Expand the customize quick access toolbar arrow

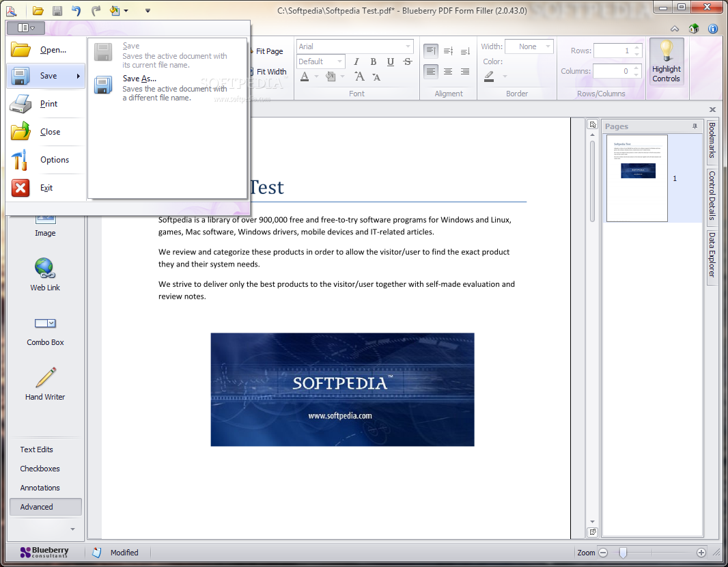(x=148, y=11)
